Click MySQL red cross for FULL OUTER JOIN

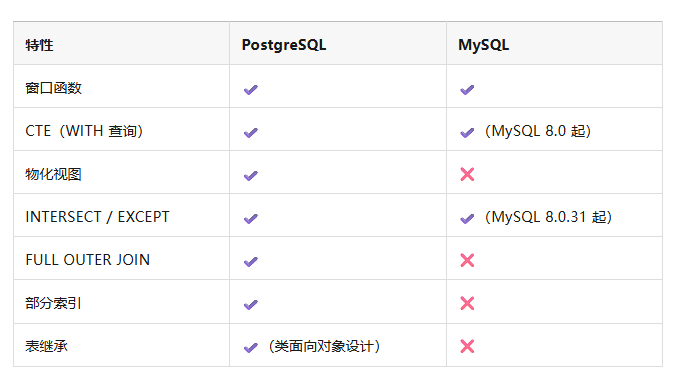[467, 260]
